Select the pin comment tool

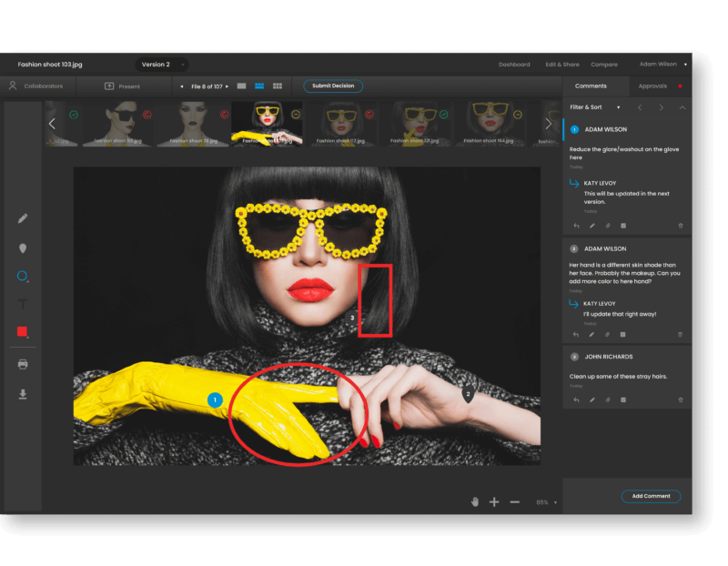22,248
